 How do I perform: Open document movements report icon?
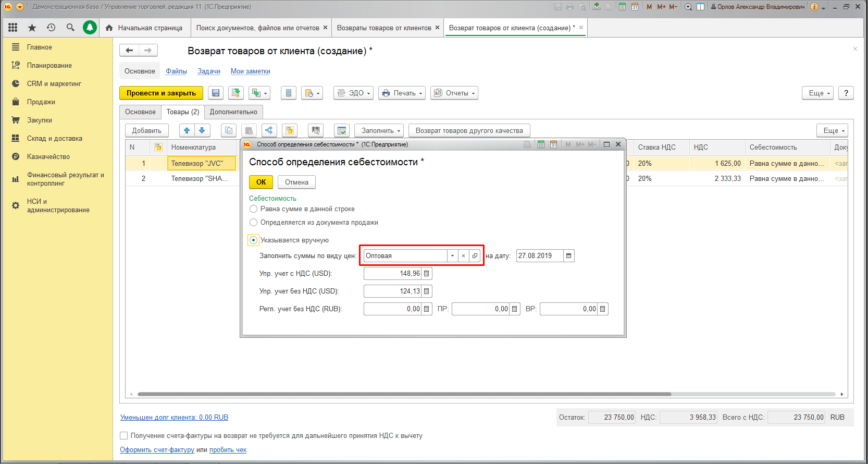pyautogui.click(x=288, y=93)
